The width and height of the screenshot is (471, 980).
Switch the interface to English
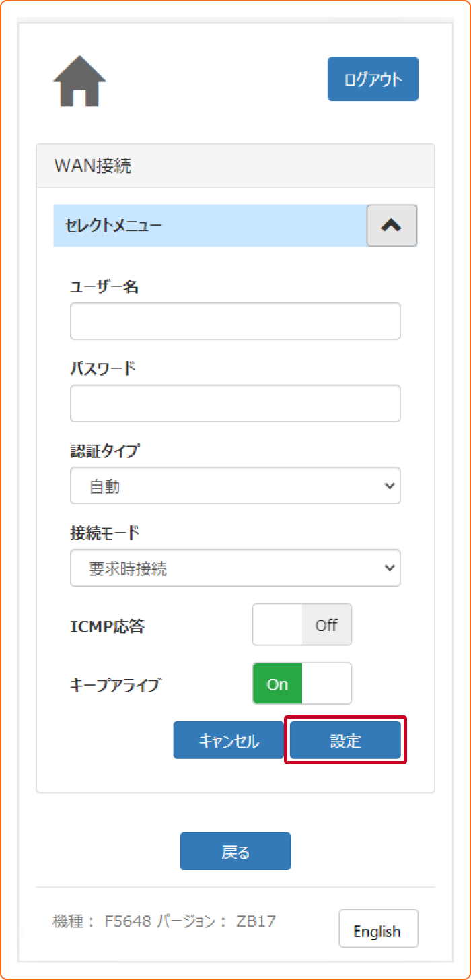coord(378,929)
